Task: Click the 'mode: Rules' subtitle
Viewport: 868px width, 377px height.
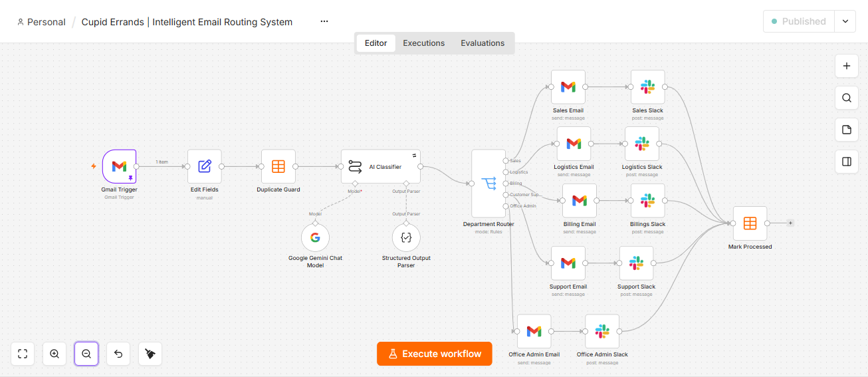Action: (x=488, y=231)
